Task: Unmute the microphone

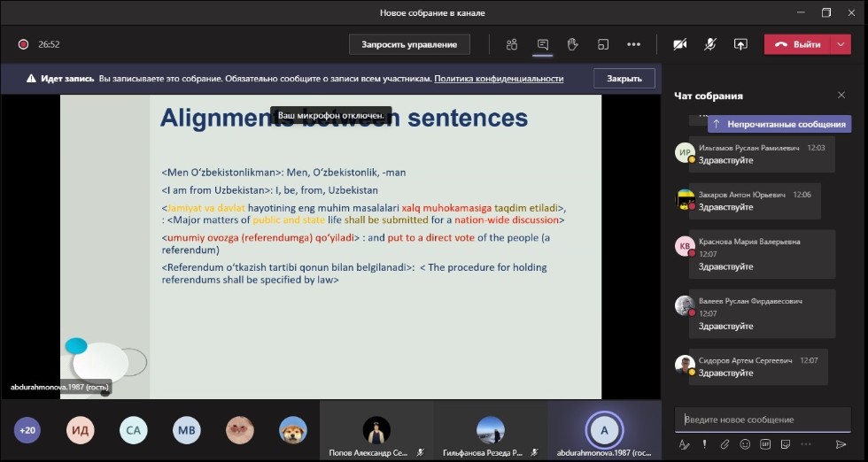Action: pyautogui.click(x=710, y=44)
